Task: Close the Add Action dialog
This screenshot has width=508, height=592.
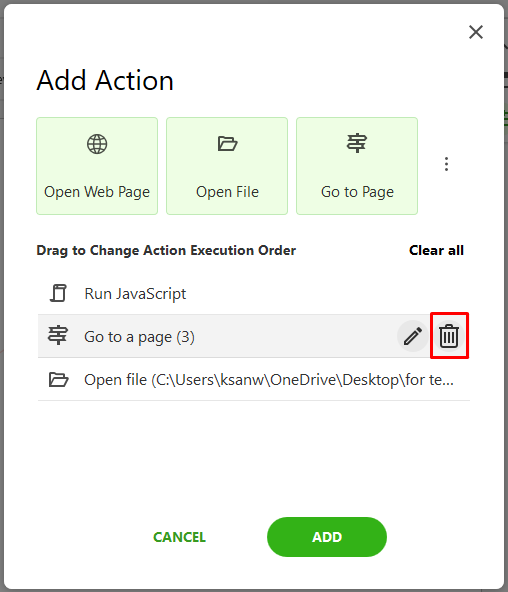Action: point(476,32)
